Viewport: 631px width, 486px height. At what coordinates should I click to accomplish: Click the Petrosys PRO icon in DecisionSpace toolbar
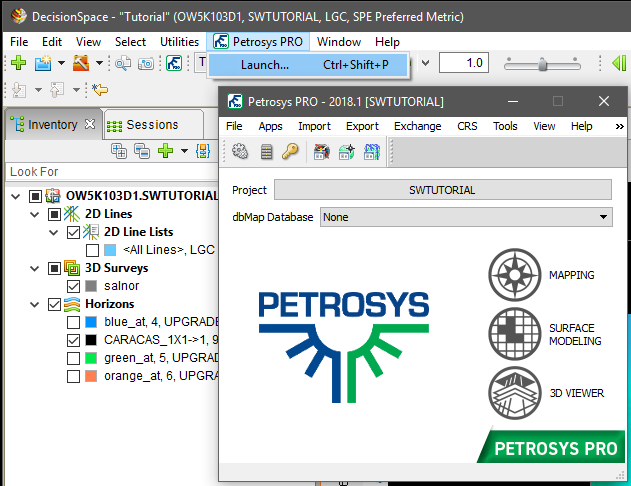(174, 64)
